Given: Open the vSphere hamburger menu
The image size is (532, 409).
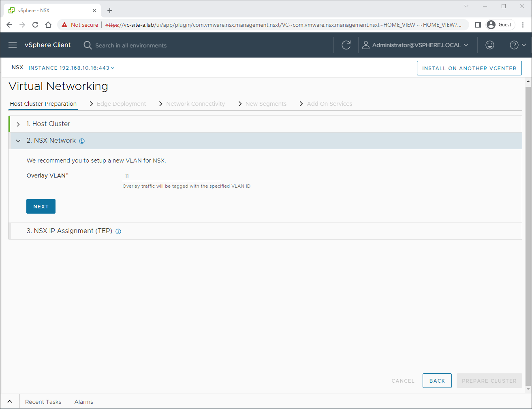Looking at the screenshot, I should 13,45.
